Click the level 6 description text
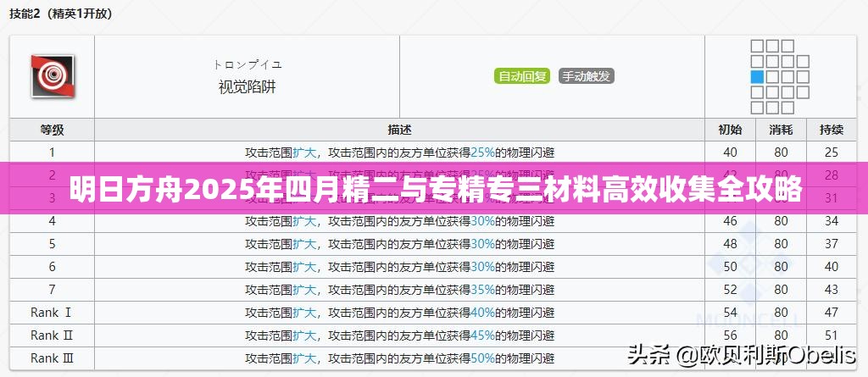868x377 pixels. [400, 267]
